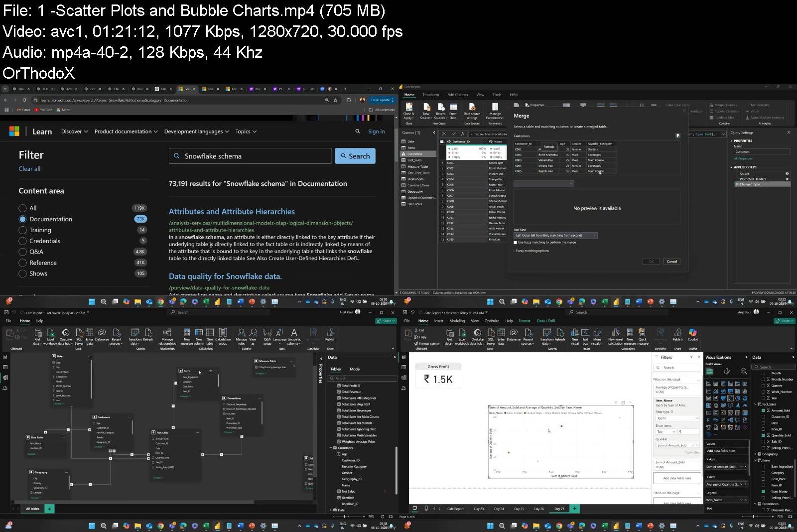Click More visuals in report ribbon
This screenshot has width=797, height=532.
tap(597, 337)
